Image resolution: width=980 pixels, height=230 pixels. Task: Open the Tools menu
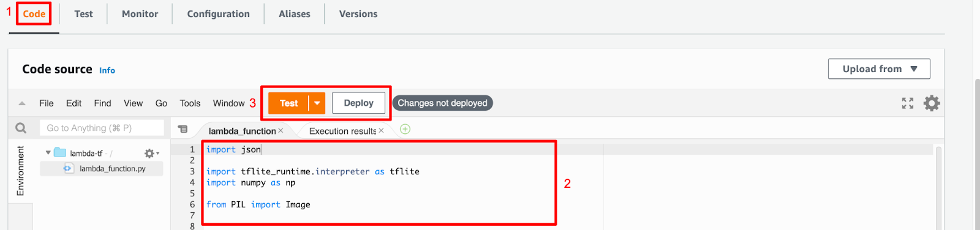coord(190,103)
